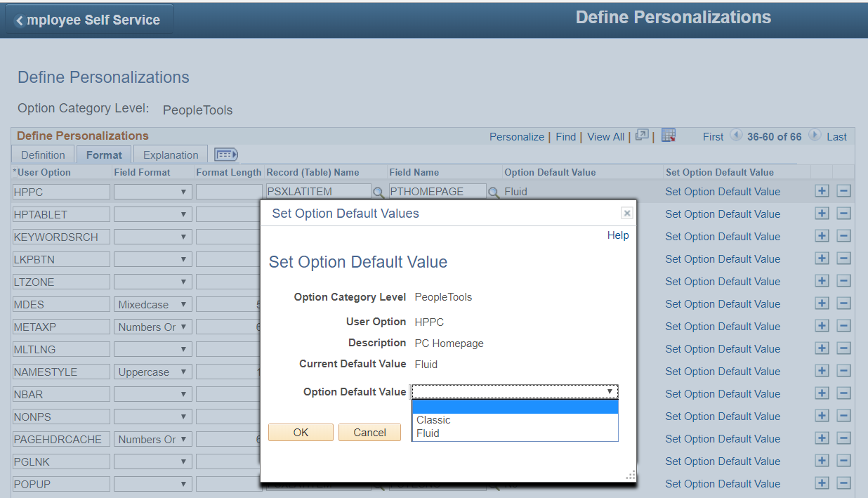This screenshot has width=868, height=498.
Task: Switch to the Definition tab
Action: [x=42, y=154]
